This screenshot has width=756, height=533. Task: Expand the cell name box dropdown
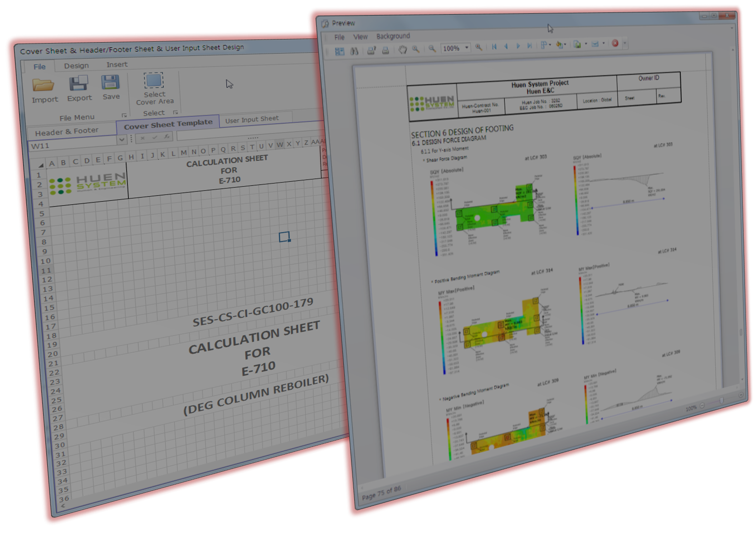[121, 140]
